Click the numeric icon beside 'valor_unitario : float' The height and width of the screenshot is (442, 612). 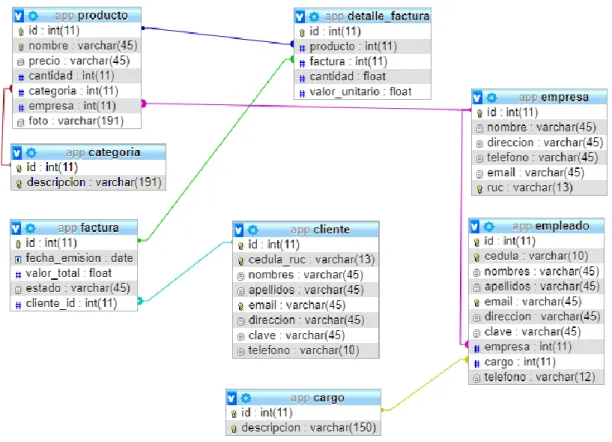tap(302, 93)
